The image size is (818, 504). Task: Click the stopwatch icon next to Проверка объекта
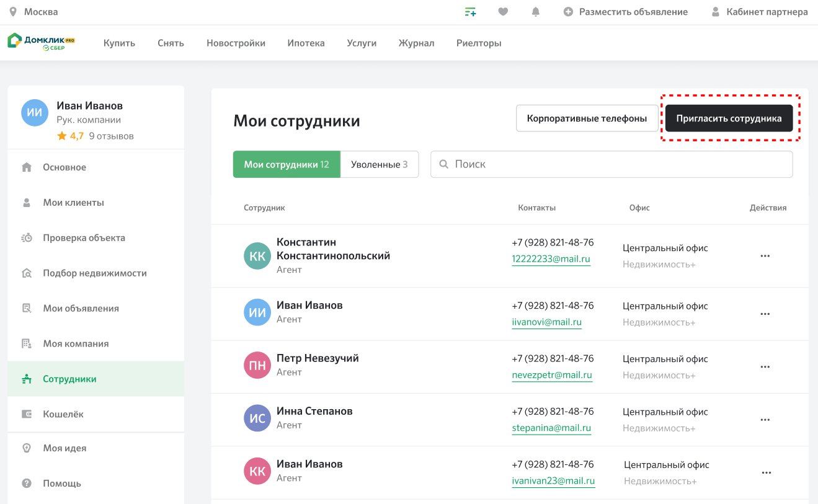click(x=27, y=237)
